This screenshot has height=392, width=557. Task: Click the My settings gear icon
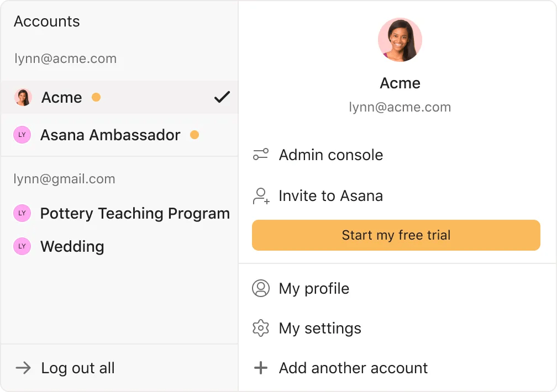261,328
